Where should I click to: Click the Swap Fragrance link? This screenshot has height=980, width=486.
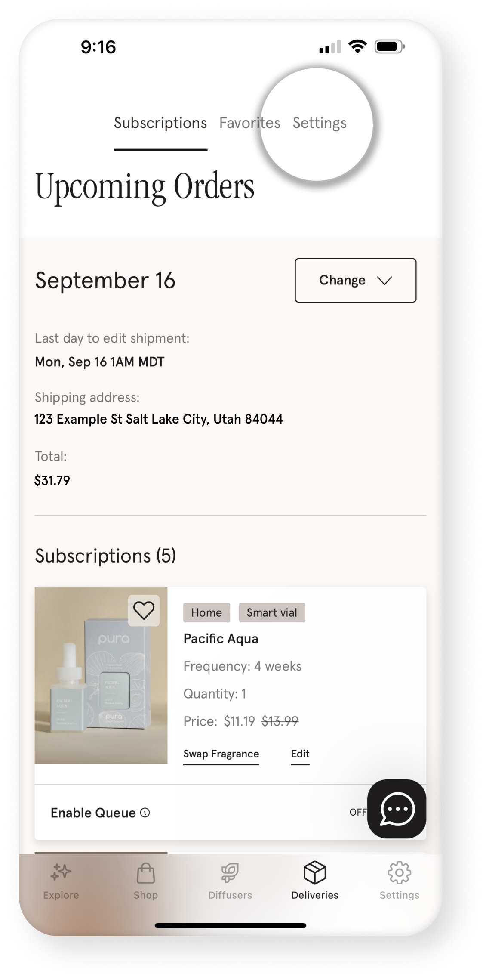click(x=221, y=754)
